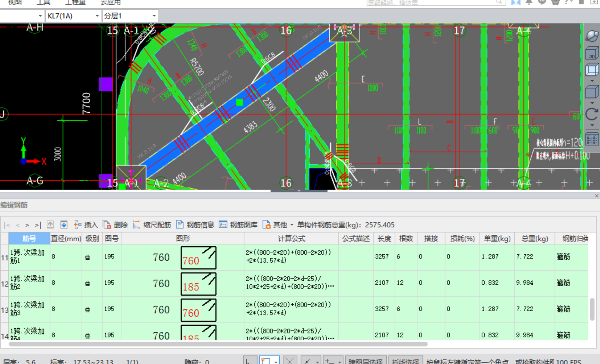This screenshot has width=600, height=364.
Task: Expand arrow below wireframe cube icon
Action: (592, 81)
